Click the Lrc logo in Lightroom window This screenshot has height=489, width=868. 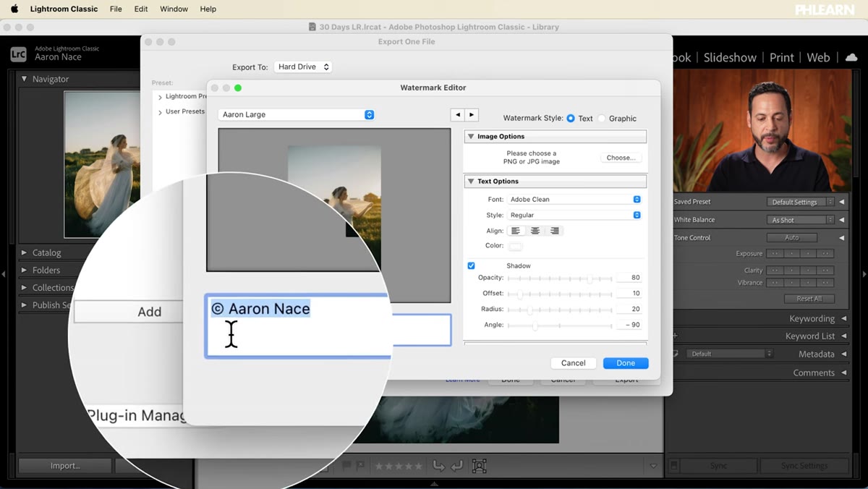tap(19, 54)
